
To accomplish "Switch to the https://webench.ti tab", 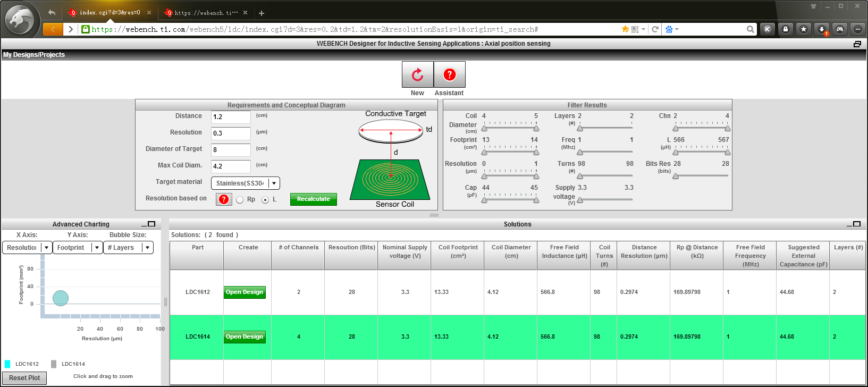I will (206, 13).
